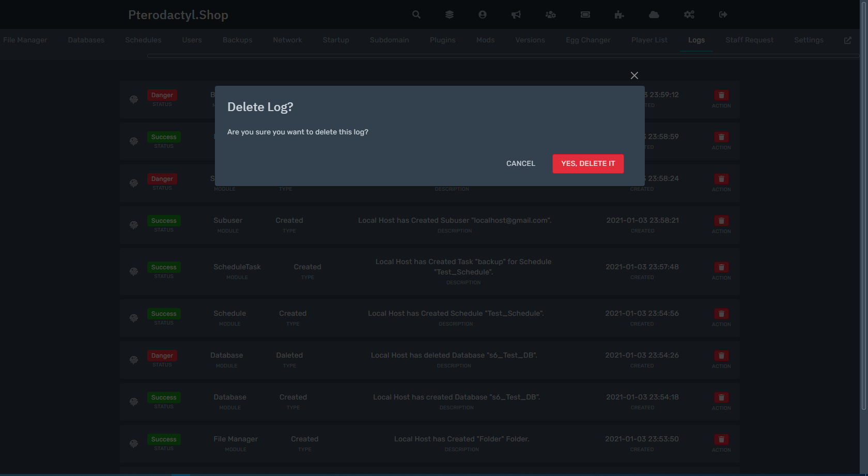Click the sign out arrow icon

723,14
